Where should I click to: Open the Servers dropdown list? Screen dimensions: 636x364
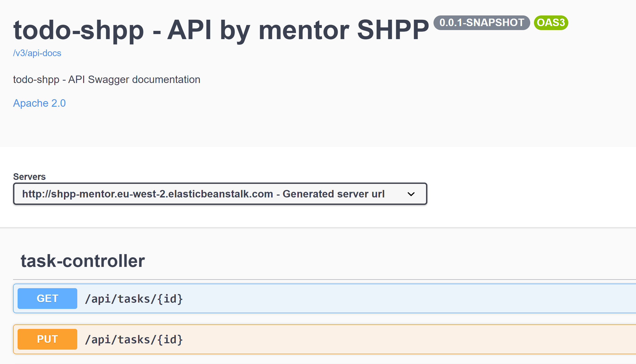click(220, 194)
